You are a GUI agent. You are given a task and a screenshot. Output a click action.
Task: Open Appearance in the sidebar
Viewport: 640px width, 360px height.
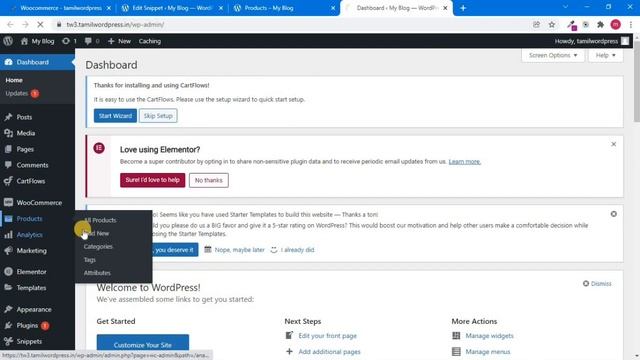34,309
